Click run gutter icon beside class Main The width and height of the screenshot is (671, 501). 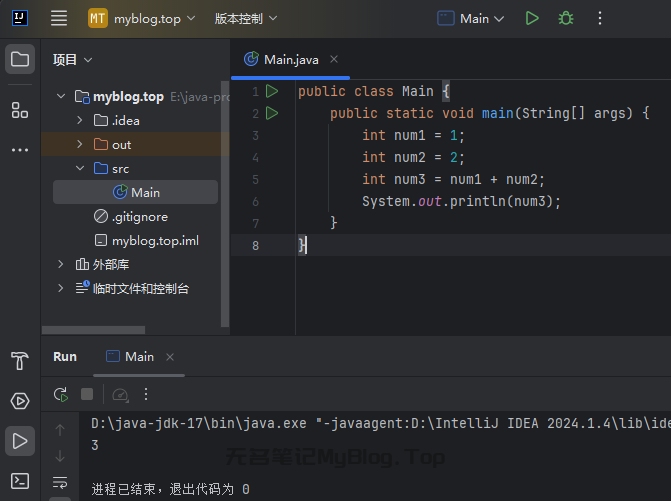(272, 91)
